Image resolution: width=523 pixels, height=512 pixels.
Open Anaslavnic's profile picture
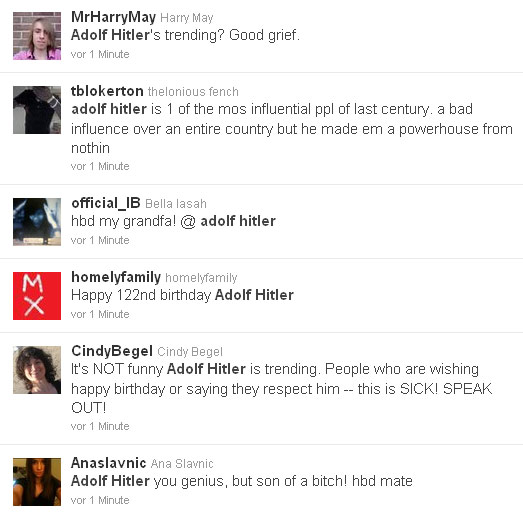[37, 482]
